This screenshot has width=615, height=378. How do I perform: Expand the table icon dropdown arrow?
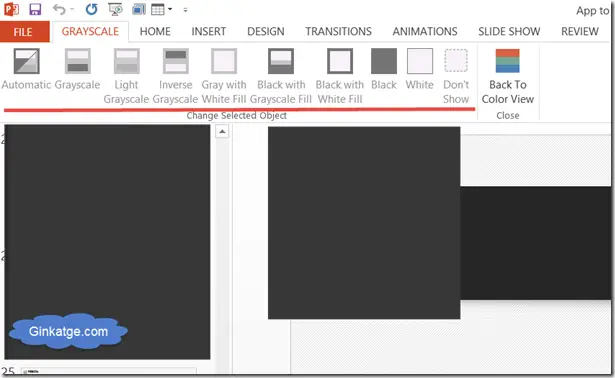(170, 9)
